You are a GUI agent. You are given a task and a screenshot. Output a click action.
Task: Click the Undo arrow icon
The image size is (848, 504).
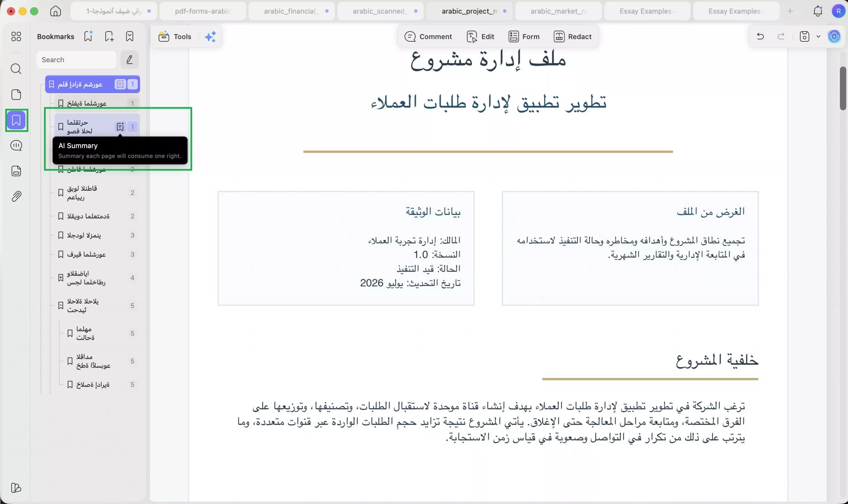pyautogui.click(x=760, y=36)
